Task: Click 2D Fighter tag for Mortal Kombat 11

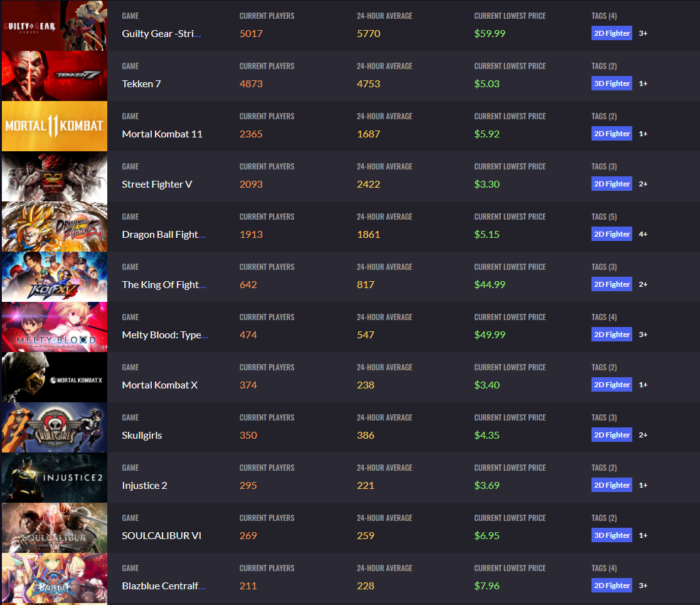Action: [x=612, y=134]
